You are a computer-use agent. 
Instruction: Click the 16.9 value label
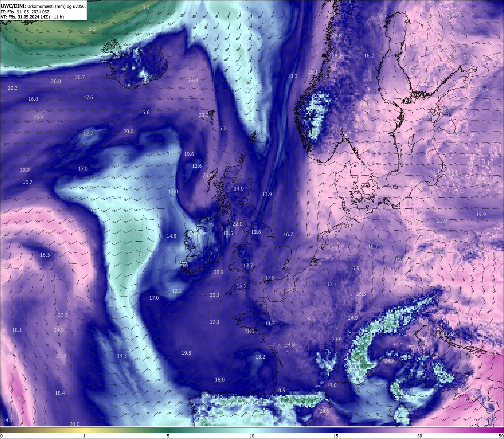[x=354, y=268]
